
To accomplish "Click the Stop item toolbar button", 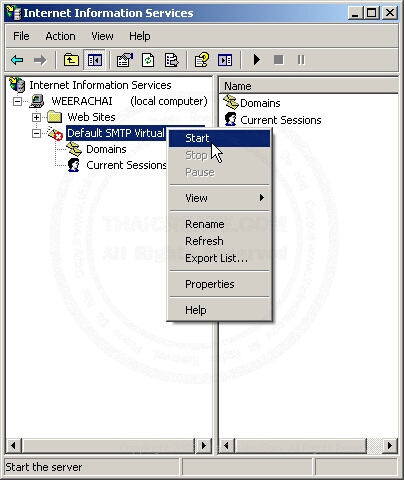I will click(x=278, y=60).
